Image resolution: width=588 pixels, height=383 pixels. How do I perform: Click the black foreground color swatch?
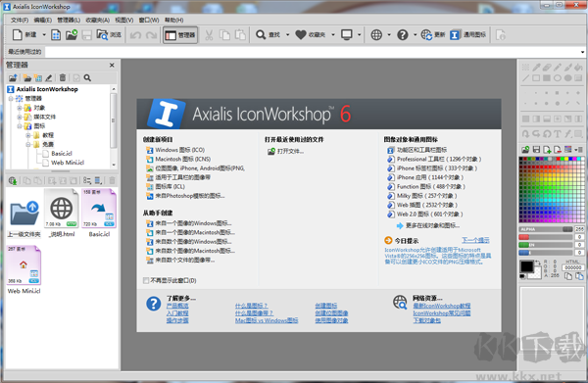[526, 266]
